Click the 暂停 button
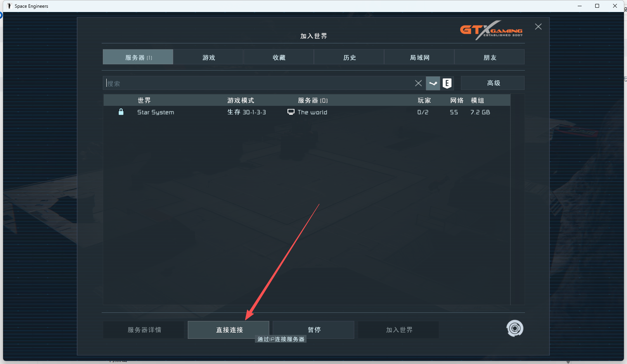 313,330
